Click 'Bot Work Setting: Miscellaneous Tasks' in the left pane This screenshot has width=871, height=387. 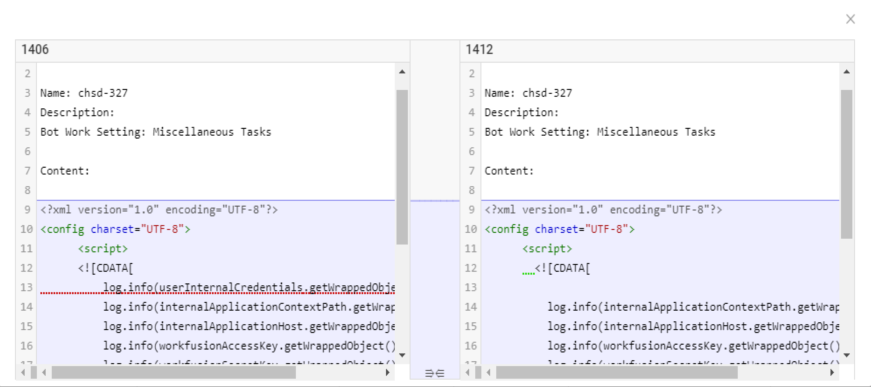[156, 132]
